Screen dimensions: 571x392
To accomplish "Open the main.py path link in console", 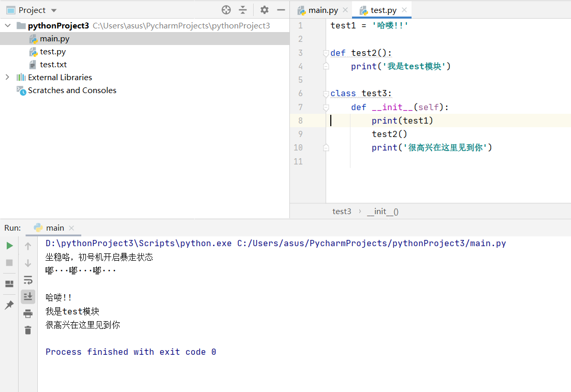I will [372, 243].
